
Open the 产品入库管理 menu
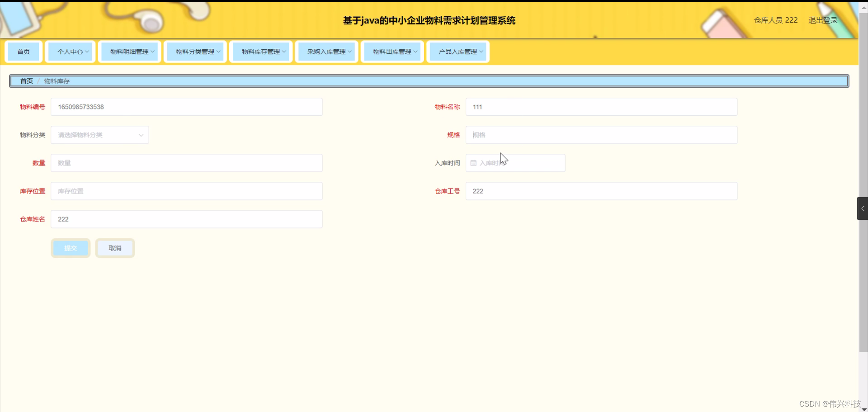tap(458, 52)
